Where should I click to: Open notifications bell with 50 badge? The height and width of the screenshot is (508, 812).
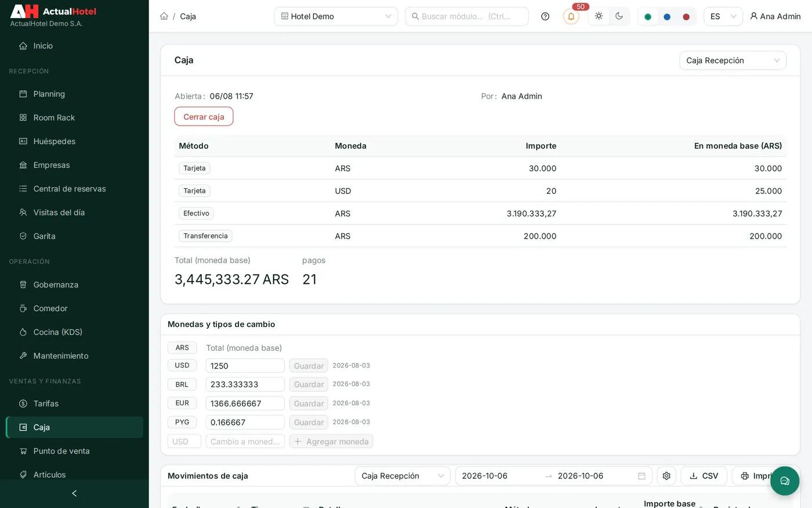pos(571,16)
